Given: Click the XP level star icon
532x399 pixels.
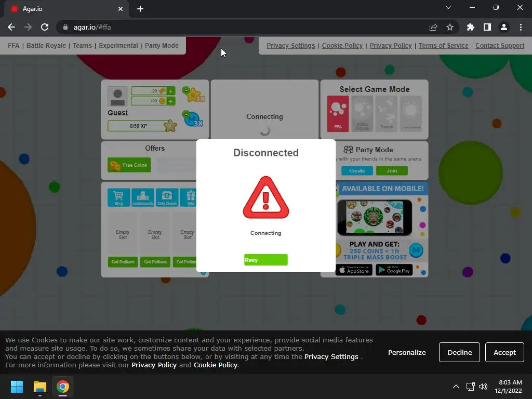Looking at the screenshot, I should (170, 126).
